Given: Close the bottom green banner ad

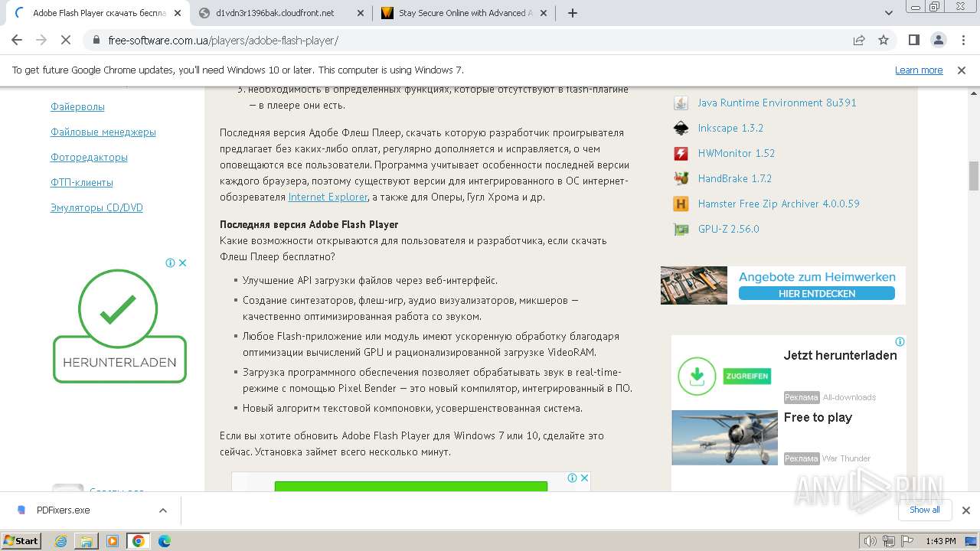Looking at the screenshot, I should (x=584, y=478).
